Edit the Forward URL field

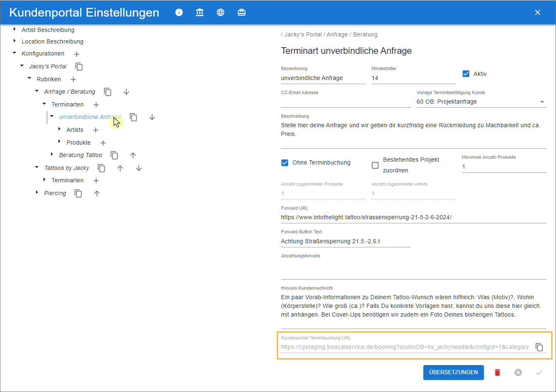click(414, 218)
